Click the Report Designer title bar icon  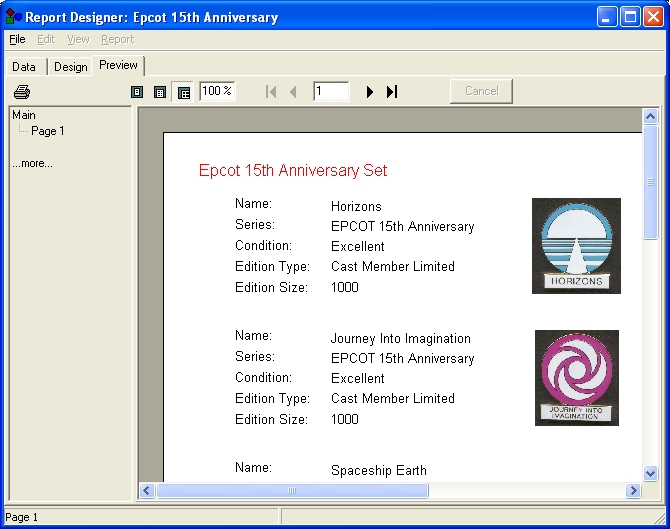tap(13, 17)
